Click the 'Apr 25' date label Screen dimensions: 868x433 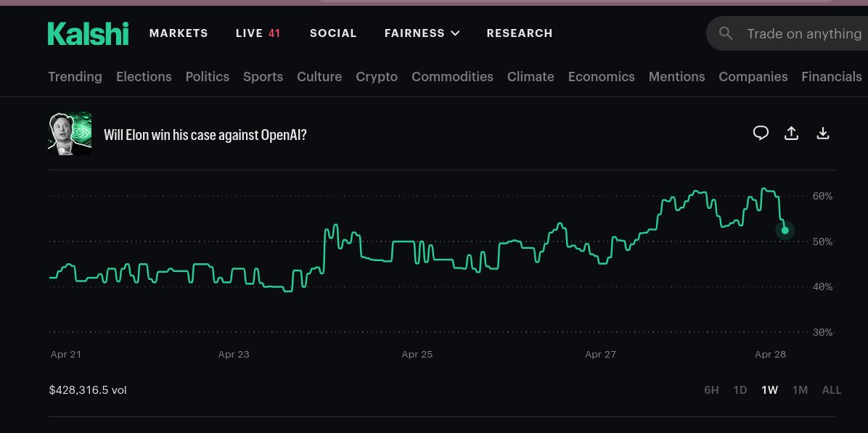pos(417,355)
